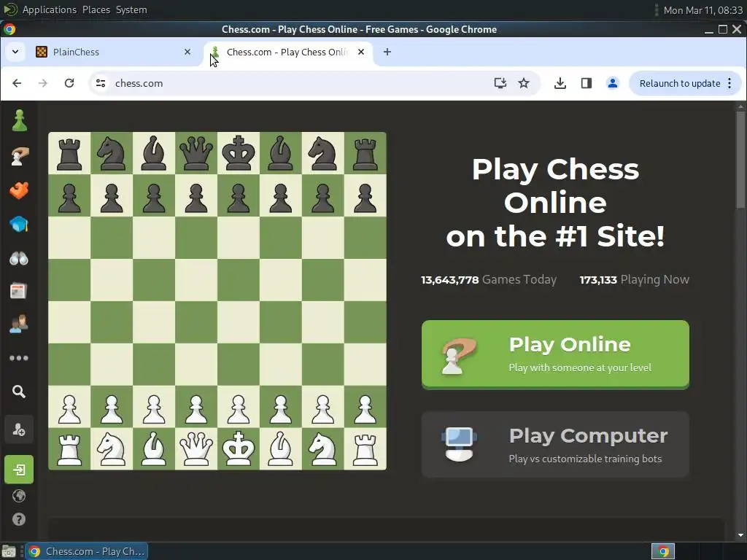
Task: Click the Chrome workspace icon in bottom panel
Action: click(663, 551)
